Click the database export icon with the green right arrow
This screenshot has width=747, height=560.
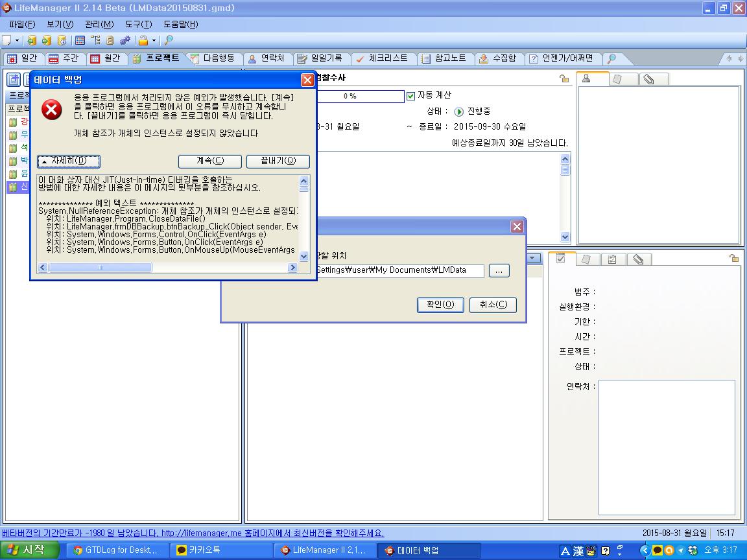coord(47,40)
